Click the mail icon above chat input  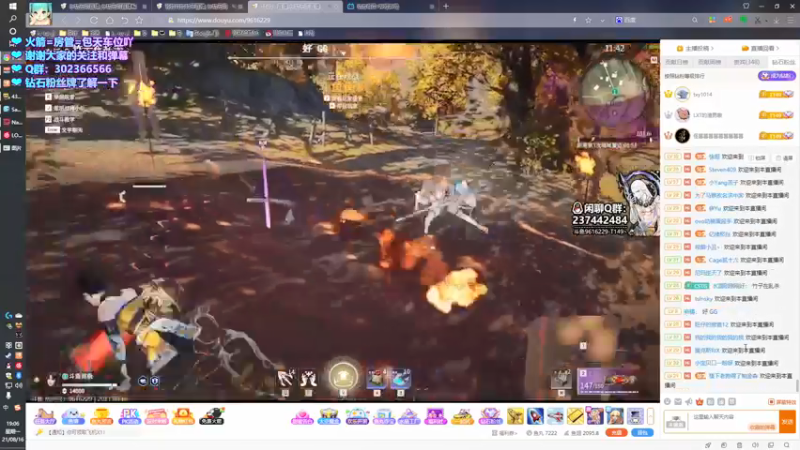(678, 402)
